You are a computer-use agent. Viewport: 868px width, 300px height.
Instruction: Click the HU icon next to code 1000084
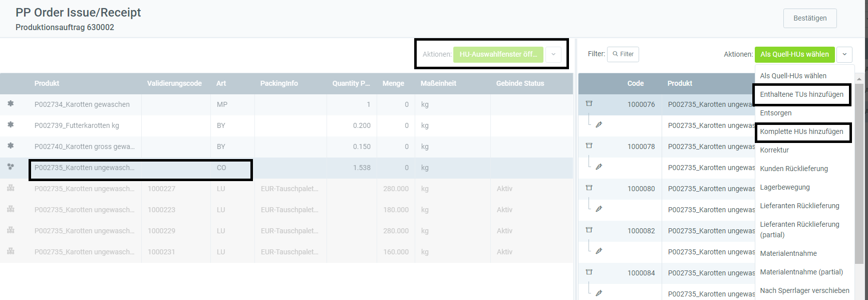pos(589,272)
